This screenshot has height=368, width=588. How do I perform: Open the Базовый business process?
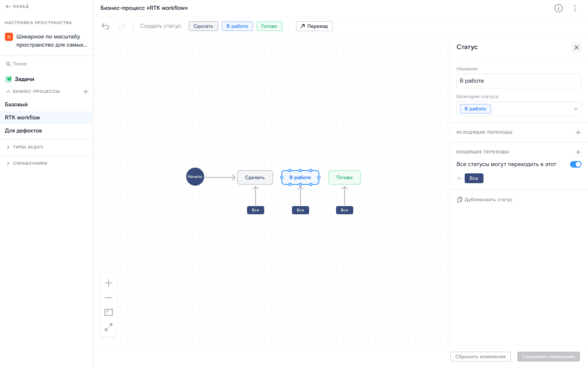(46, 105)
